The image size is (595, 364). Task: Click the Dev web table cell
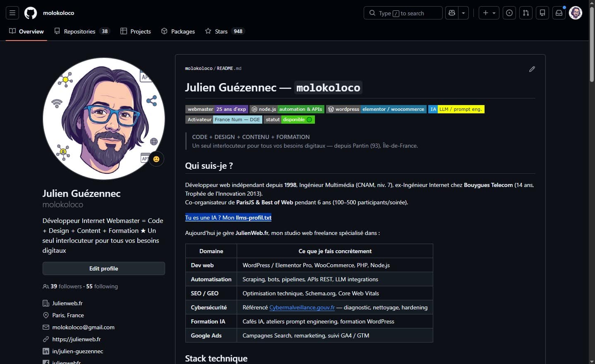[211, 265]
